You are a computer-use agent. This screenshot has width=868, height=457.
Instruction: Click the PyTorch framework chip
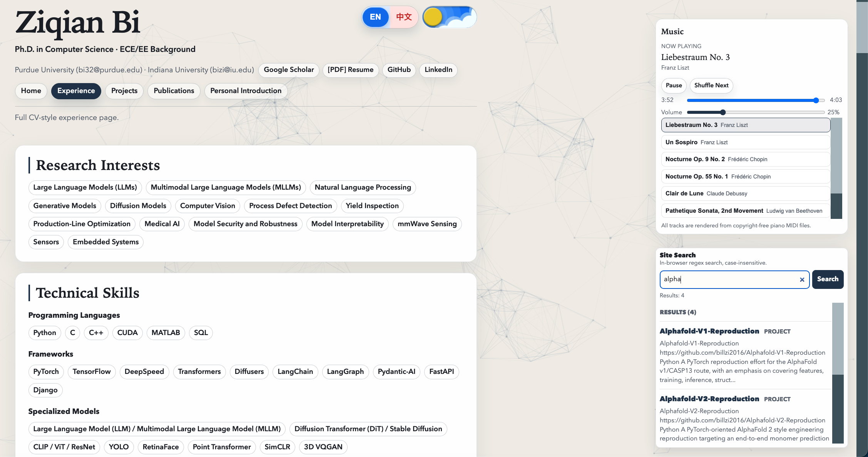pyautogui.click(x=46, y=372)
